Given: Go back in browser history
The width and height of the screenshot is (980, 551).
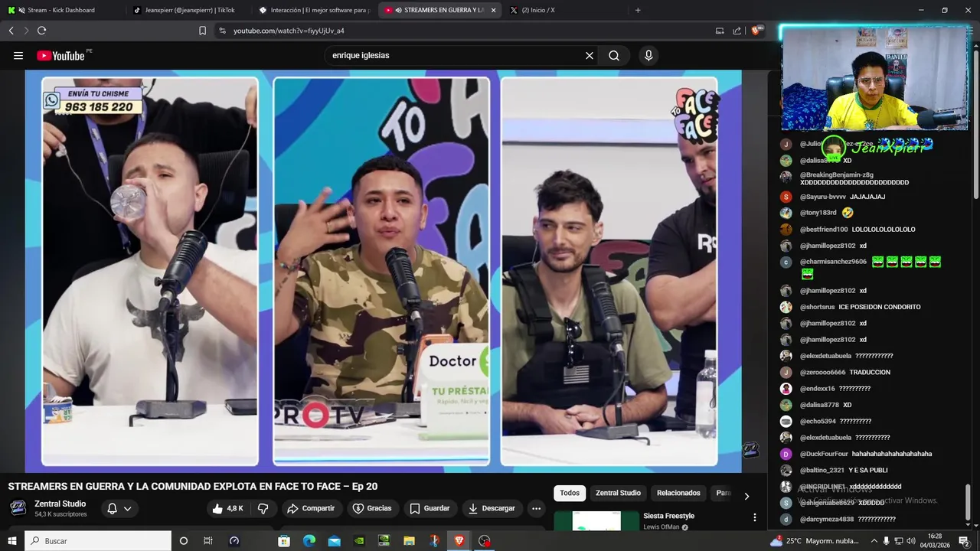Looking at the screenshot, I should click(11, 31).
